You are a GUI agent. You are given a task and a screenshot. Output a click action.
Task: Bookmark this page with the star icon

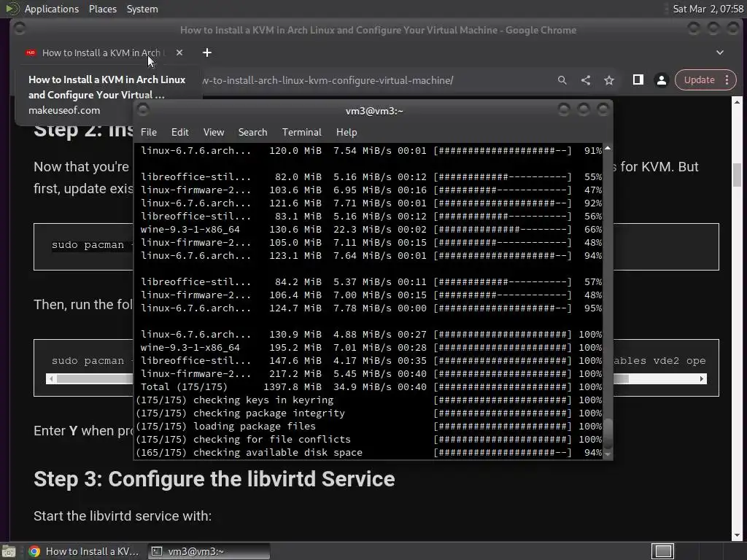609,80
